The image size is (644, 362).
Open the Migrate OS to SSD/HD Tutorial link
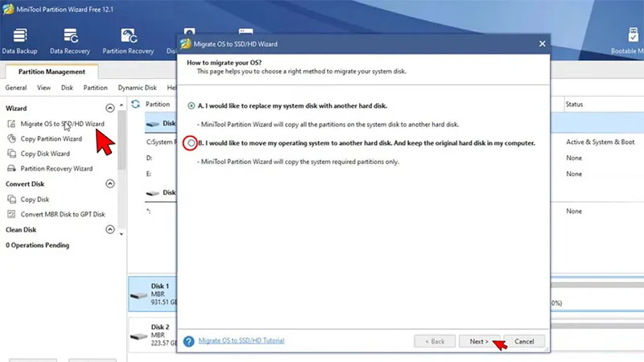(x=242, y=340)
